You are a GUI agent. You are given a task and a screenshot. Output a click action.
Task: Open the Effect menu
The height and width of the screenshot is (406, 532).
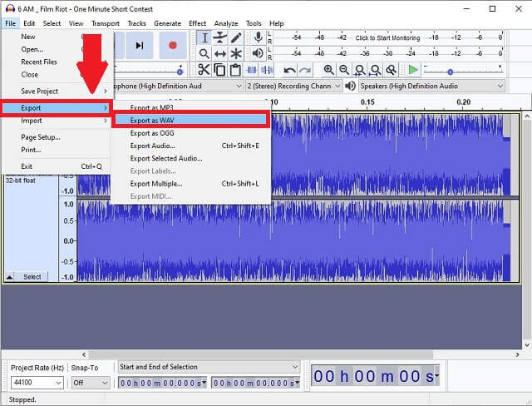(x=198, y=23)
